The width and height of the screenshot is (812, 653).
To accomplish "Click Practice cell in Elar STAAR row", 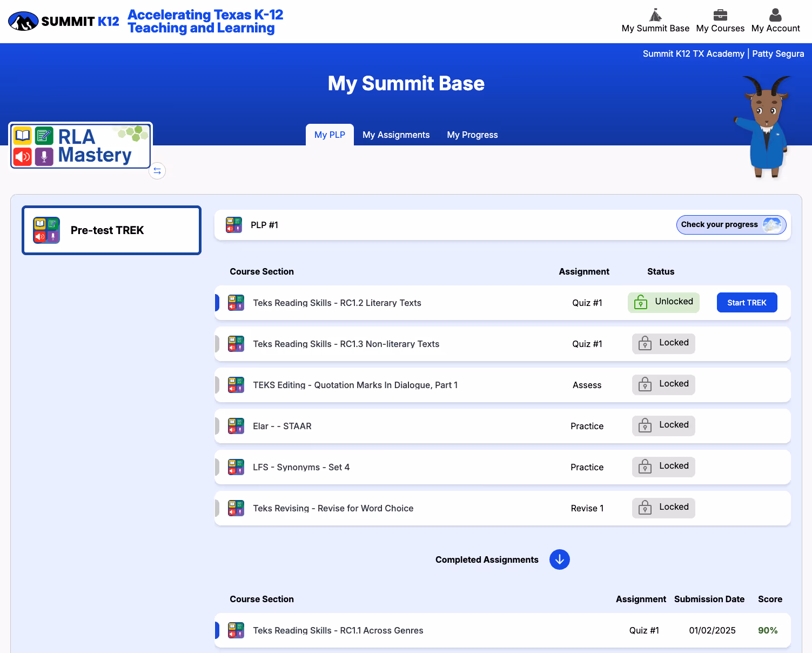I will [587, 426].
